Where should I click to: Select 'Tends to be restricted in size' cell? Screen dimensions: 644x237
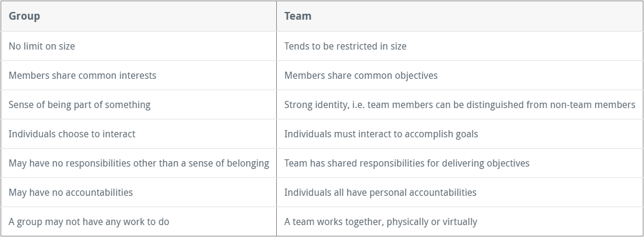coord(460,46)
